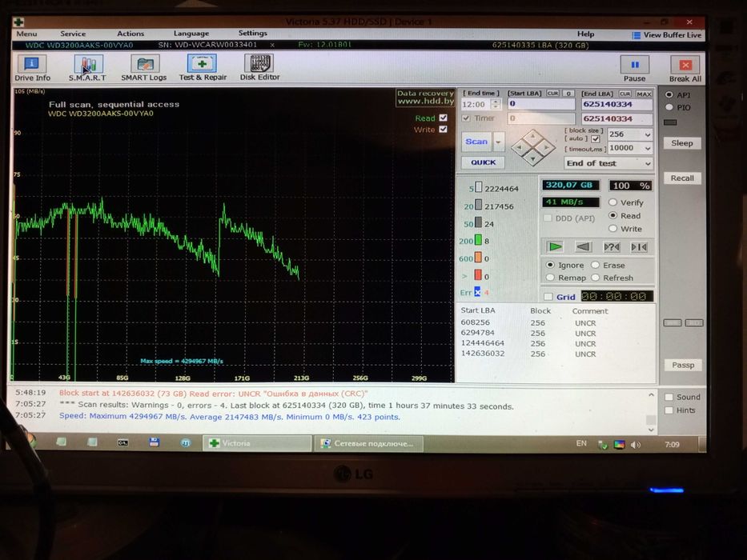Toggle the Read graph checkbox
Screen dimensions: 747x560
443,118
